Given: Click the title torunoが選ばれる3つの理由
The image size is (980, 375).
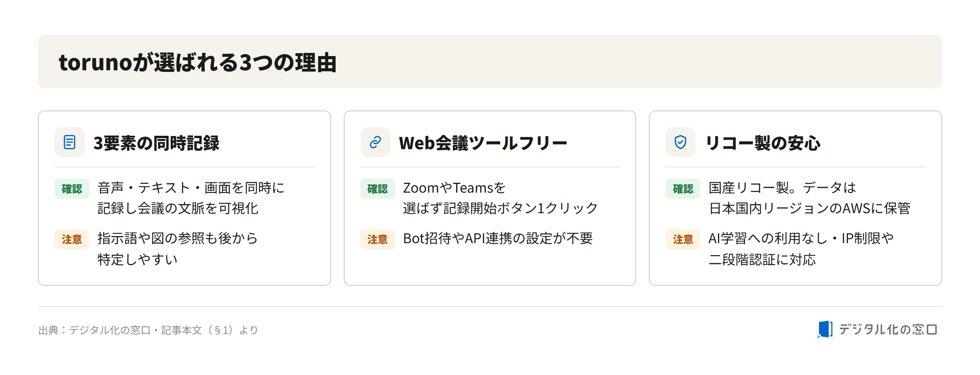Looking at the screenshot, I should (198, 62).
